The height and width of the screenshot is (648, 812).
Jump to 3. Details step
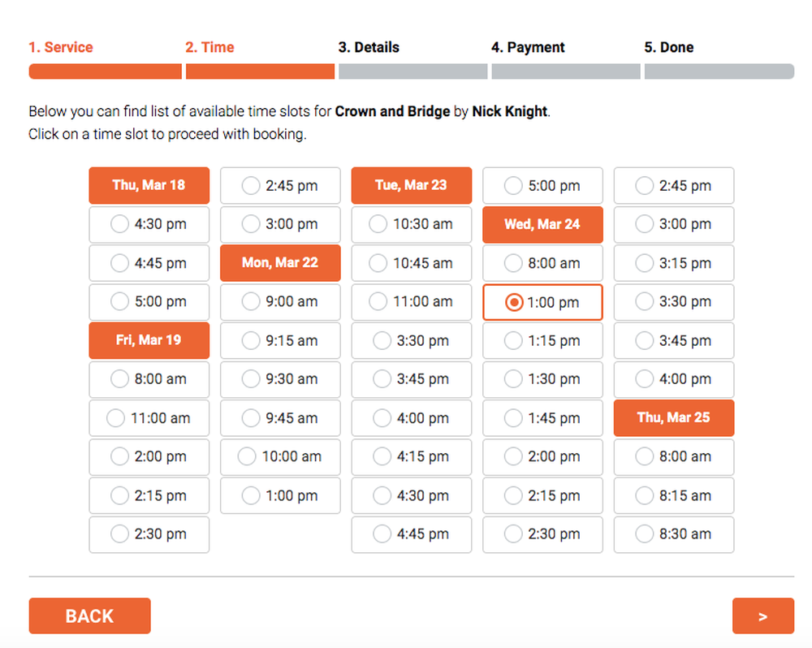point(369,47)
